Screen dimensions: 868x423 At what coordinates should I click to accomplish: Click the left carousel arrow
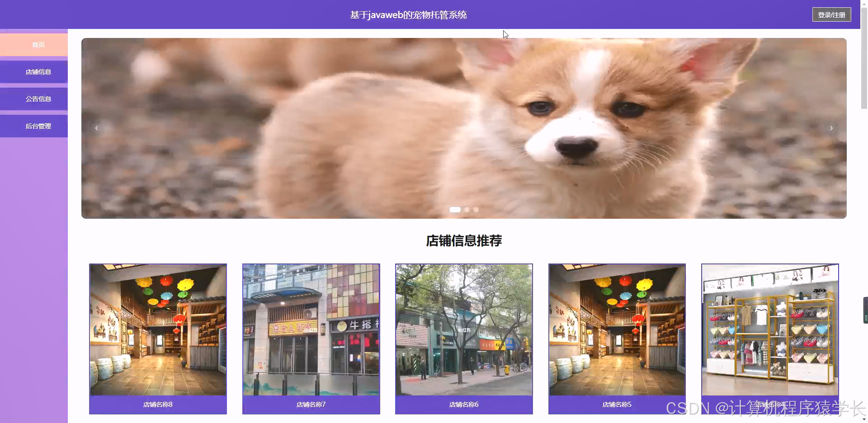click(x=96, y=128)
